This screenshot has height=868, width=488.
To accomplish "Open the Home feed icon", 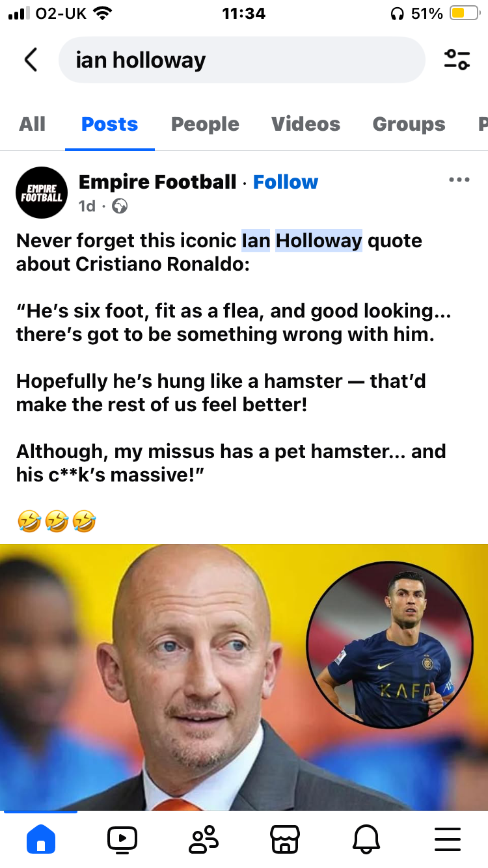I will 41,839.
